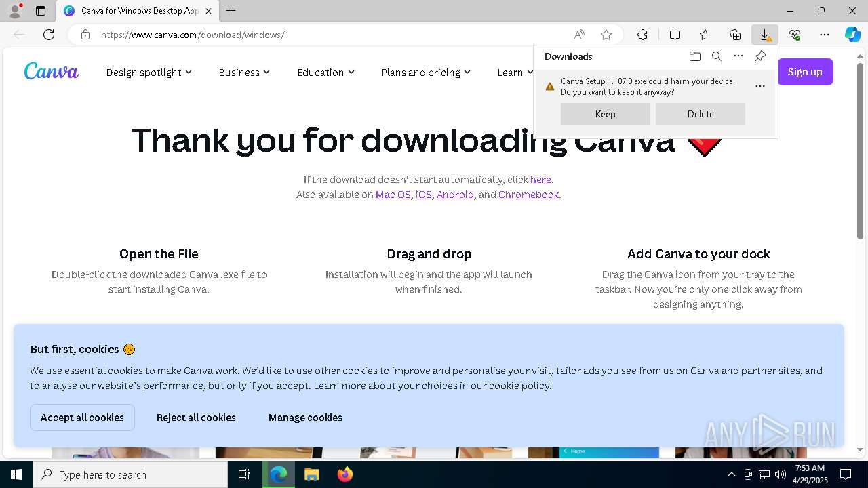Viewport: 868px width, 488px height.
Task: Open network icon in system tray
Action: tap(764, 474)
